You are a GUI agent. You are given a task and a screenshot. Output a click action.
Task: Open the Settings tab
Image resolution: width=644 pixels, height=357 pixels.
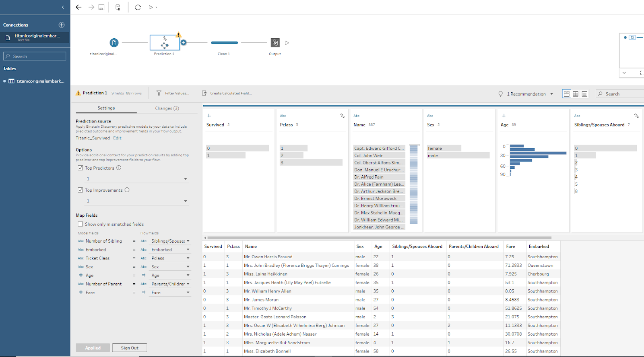click(x=106, y=108)
